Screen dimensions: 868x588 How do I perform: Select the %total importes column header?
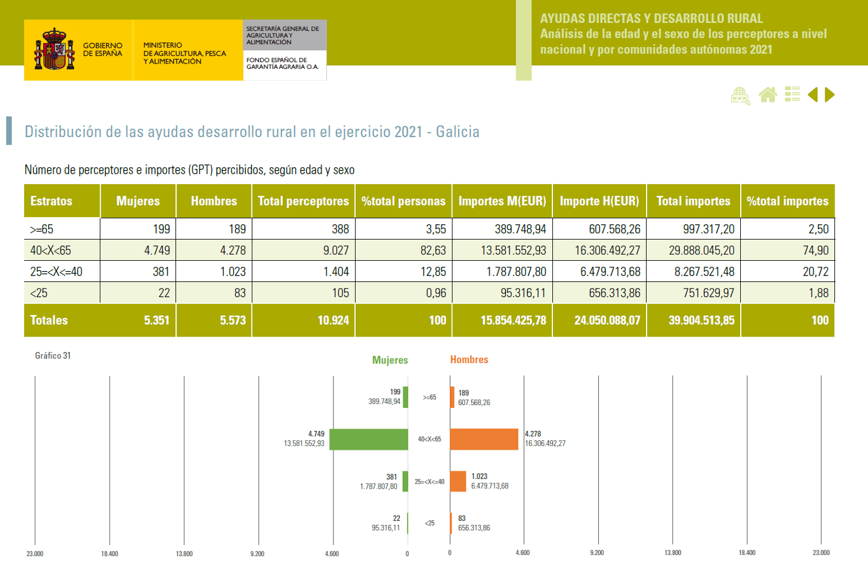click(788, 201)
